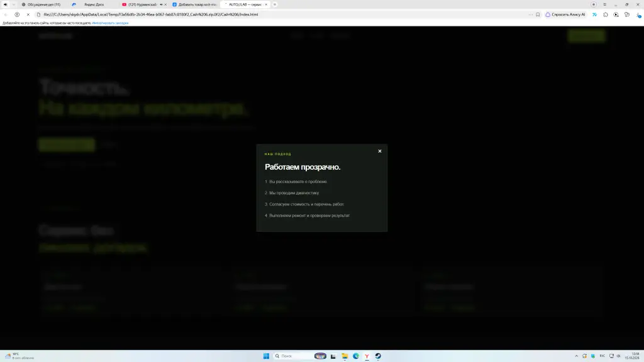Open the «Добавить товар» browser tab
644x362 pixels.
tap(194, 4)
